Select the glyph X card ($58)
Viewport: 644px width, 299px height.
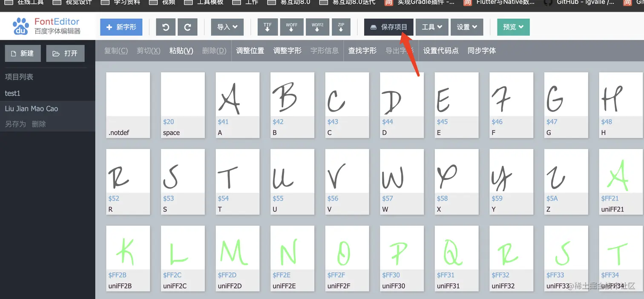click(x=457, y=181)
